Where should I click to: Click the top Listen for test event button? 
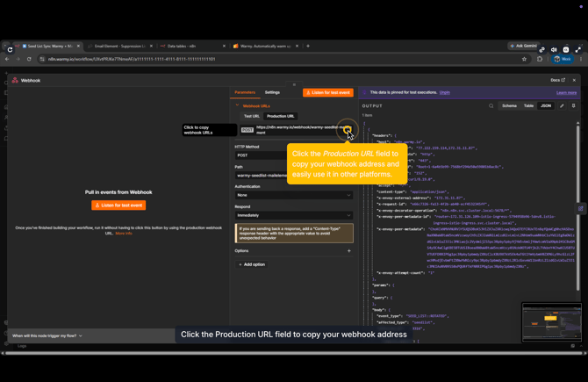point(328,92)
